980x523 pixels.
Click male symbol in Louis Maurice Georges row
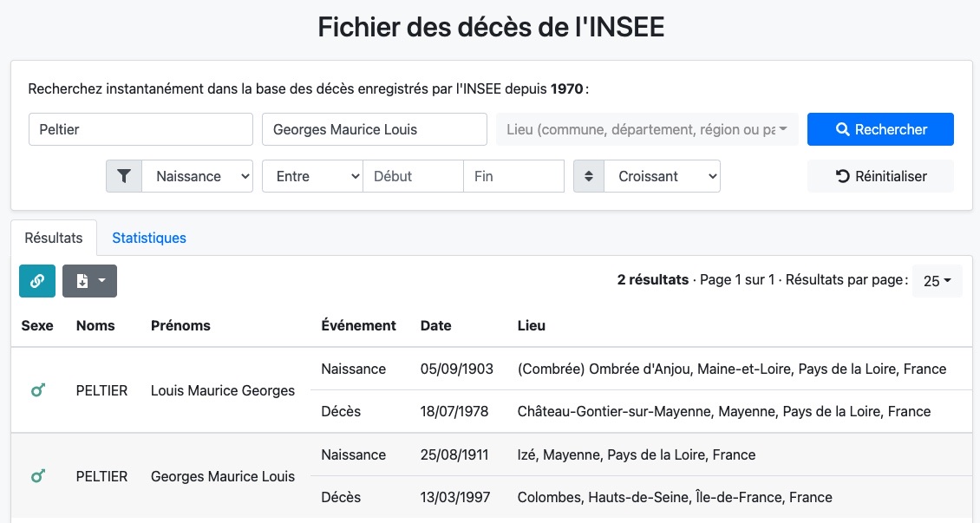click(x=38, y=390)
